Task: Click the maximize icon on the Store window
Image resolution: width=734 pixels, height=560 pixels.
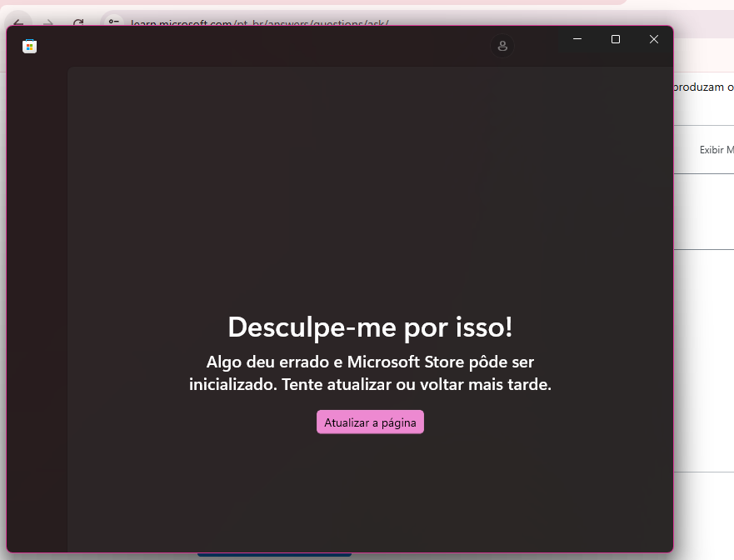Action: coord(615,38)
